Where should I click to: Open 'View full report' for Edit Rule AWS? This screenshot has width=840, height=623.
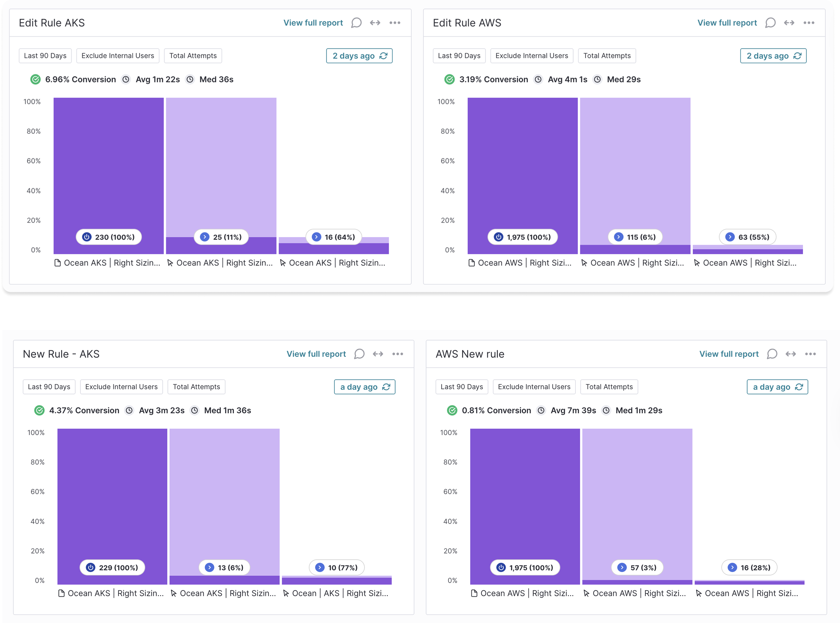click(727, 23)
